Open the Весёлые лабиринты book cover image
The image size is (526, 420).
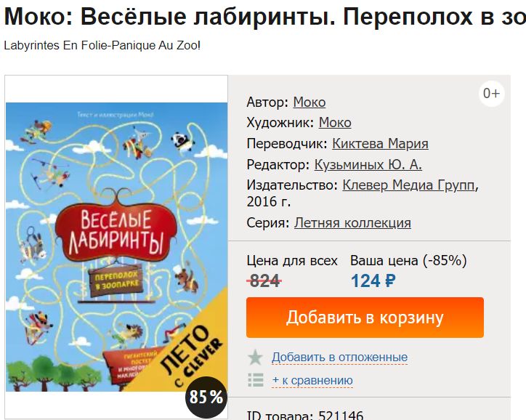coord(116,247)
